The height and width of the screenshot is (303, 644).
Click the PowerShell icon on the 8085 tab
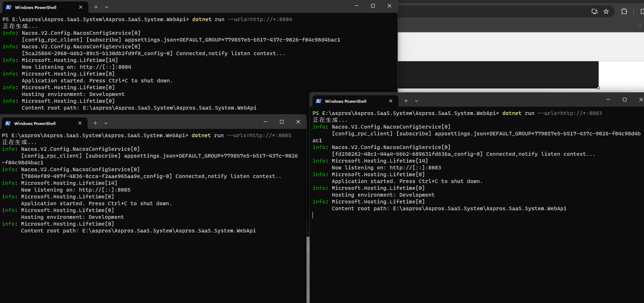[8, 123]
